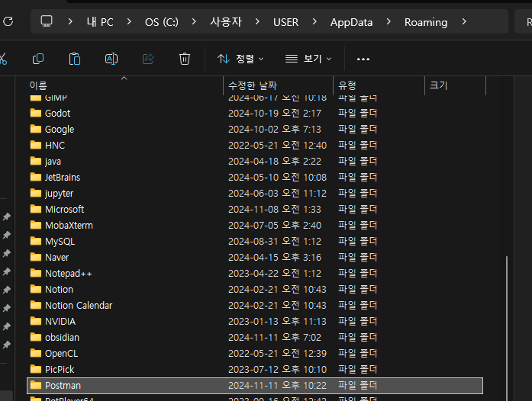Rename the selected folder via toolbar icon
Image resolution: width=532 pixels, height=401 pixels.
111,59
